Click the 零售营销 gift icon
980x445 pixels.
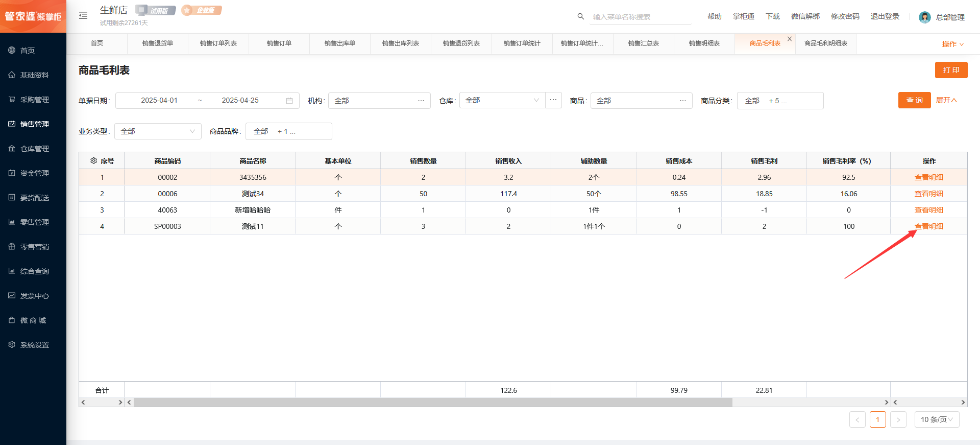[12, 246]
